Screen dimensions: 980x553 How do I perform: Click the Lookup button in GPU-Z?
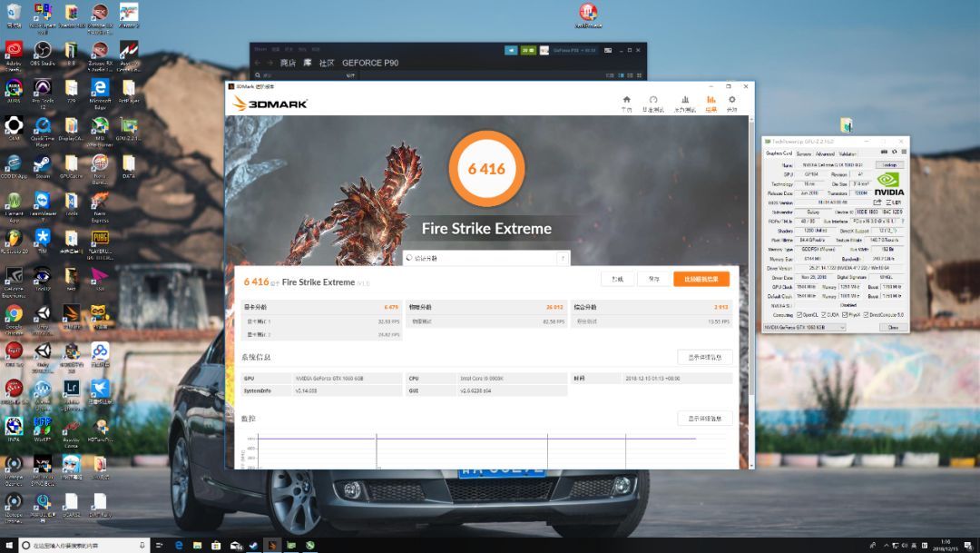[888, 165]
